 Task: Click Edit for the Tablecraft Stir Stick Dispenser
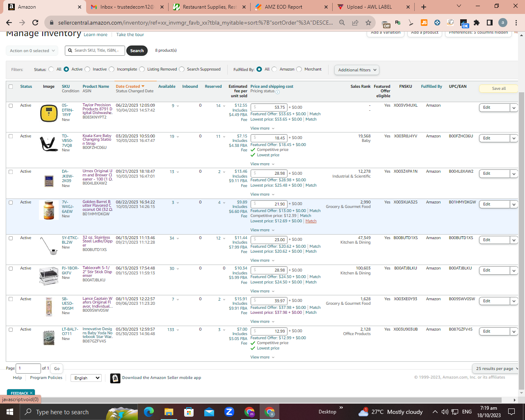[495, 270]
